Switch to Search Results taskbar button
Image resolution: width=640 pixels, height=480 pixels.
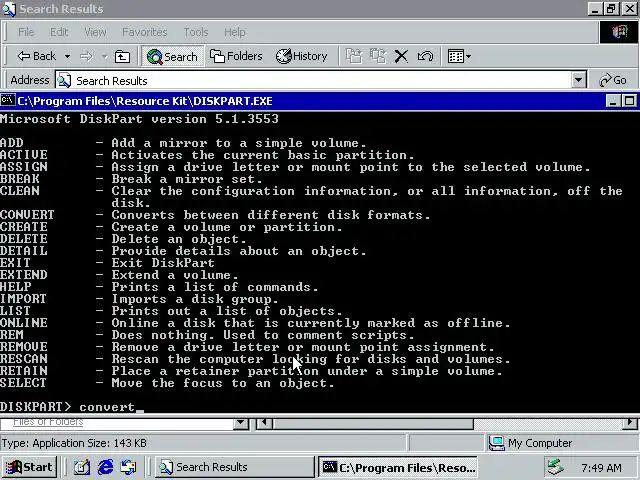tap(235, 467)
